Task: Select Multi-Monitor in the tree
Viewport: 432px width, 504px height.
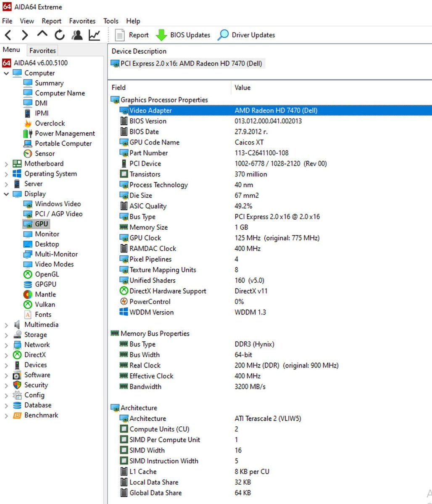Action: 50,255
